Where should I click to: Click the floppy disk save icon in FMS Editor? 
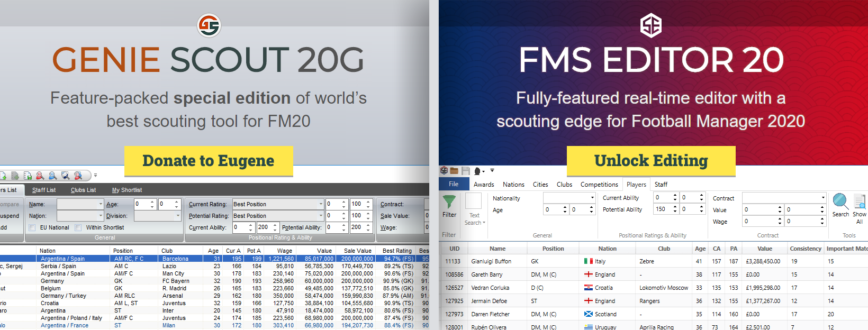pos(466,171)
